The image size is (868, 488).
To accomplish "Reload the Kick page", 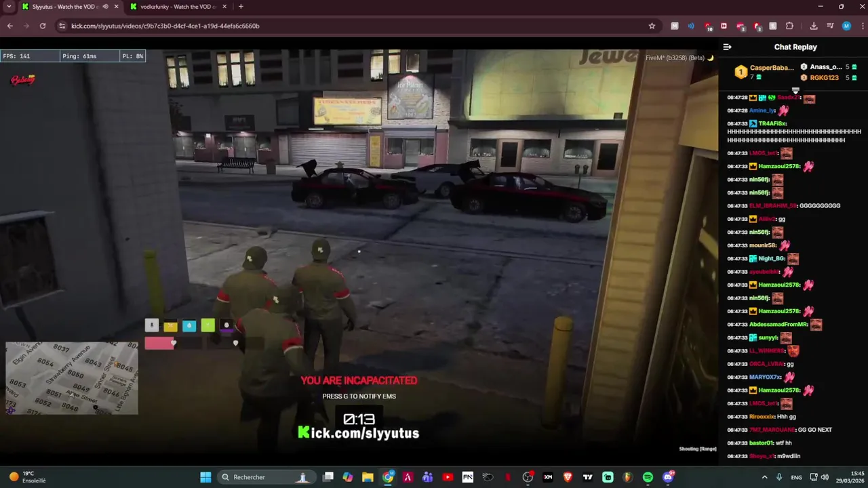I will tap(42, 26).
